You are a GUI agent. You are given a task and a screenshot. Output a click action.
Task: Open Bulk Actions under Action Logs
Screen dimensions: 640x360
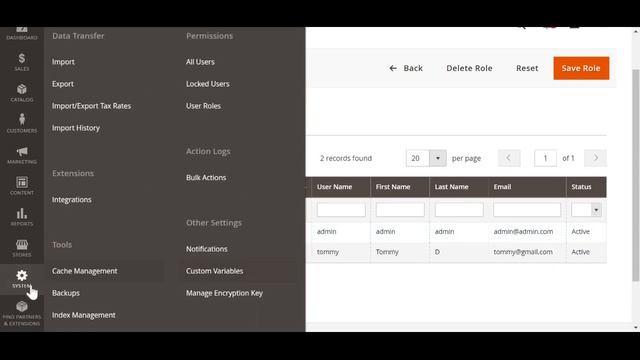[x=206, y=178]
